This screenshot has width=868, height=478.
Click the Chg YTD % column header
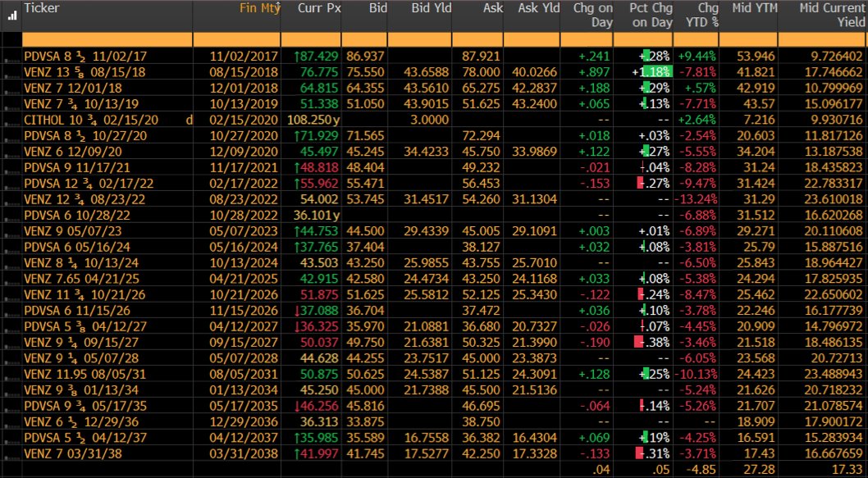click(704, 16)
